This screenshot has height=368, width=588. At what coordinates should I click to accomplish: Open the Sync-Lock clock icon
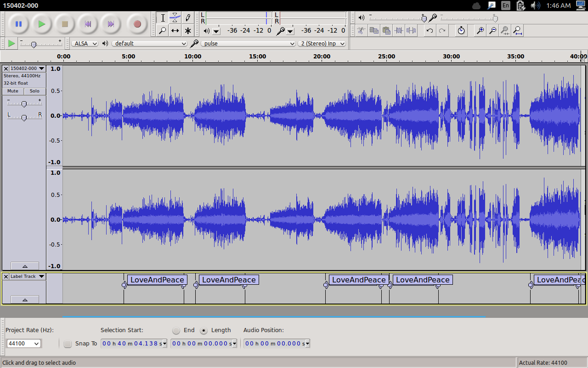(x=461, y=31)
